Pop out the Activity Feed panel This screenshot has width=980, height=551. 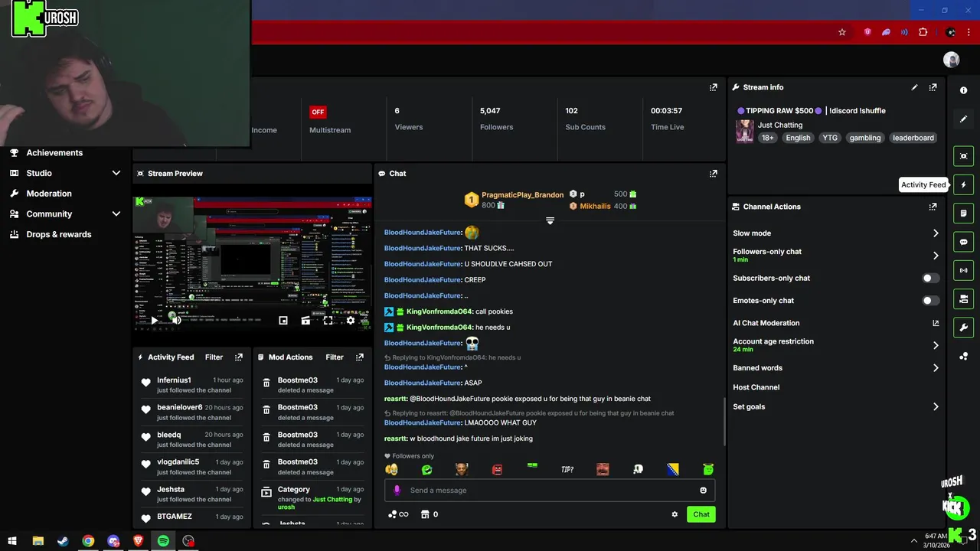238,357
